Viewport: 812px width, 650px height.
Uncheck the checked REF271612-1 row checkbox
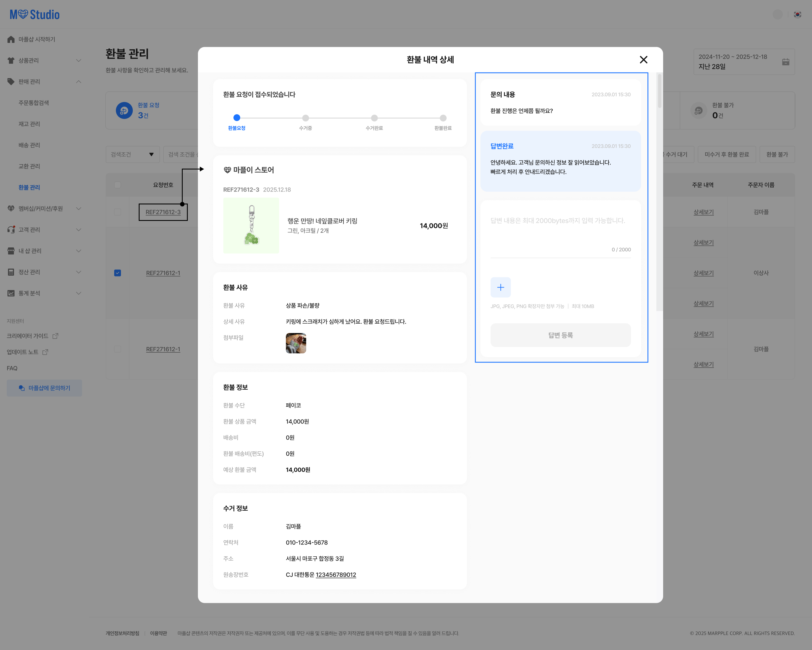click(x=118, y=273)
